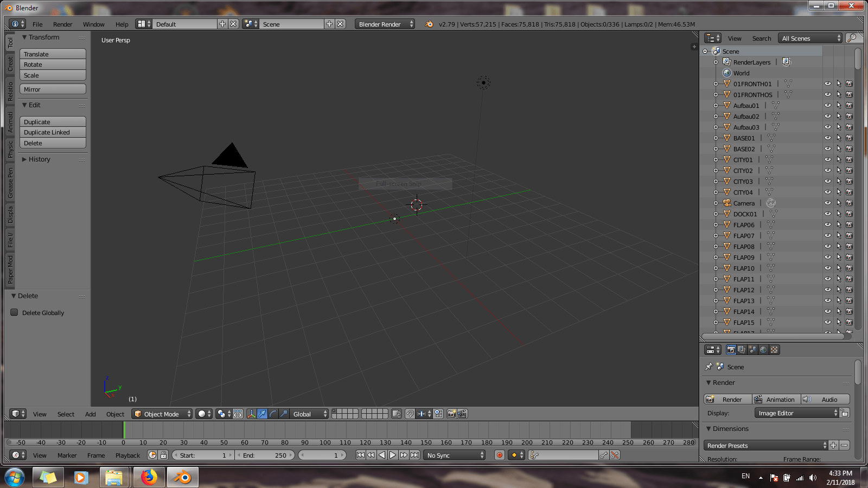
Task: Click the outliner search magnifier icon
Action: (852, 38)
